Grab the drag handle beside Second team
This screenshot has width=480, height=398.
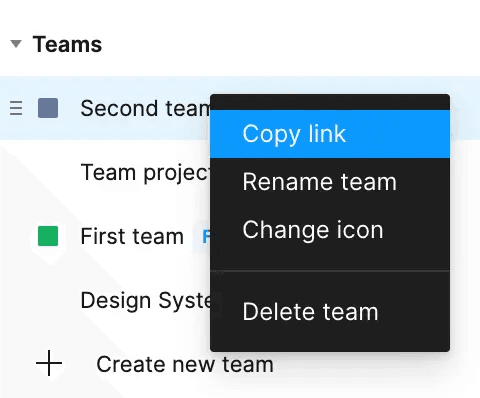pos(16,108)
